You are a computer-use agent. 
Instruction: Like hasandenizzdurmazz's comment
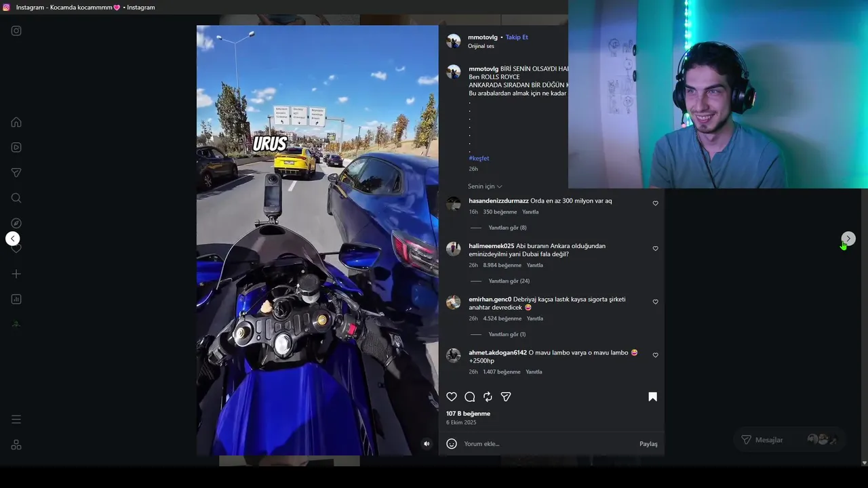[x=655, y=203]
